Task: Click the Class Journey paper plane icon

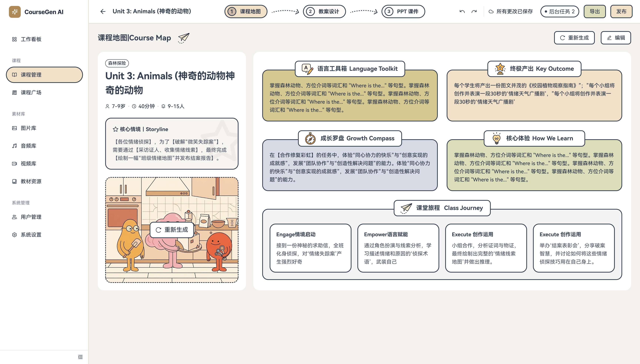Action: point(406,208)
